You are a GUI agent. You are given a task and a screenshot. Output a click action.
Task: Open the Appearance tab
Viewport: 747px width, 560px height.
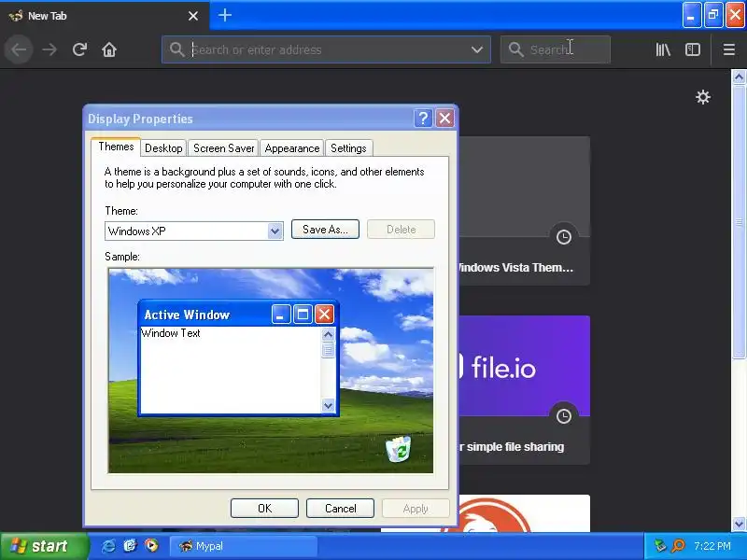tap(292, 148)
